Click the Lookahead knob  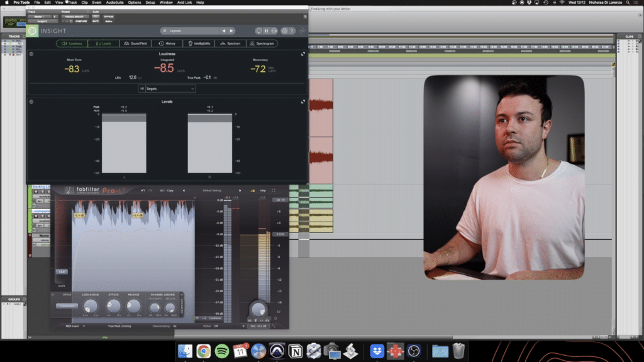(91, 306)
